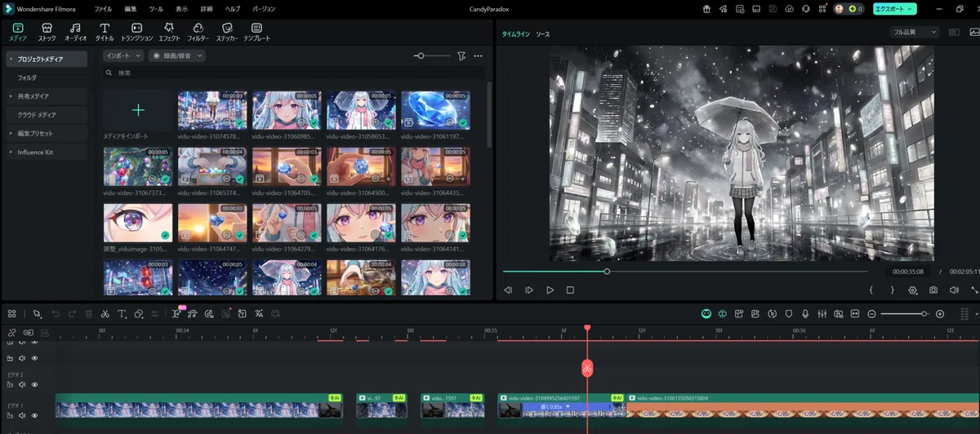980x434 pixels.
Task: Click the エクスポート button
Action: pos(895,9)
